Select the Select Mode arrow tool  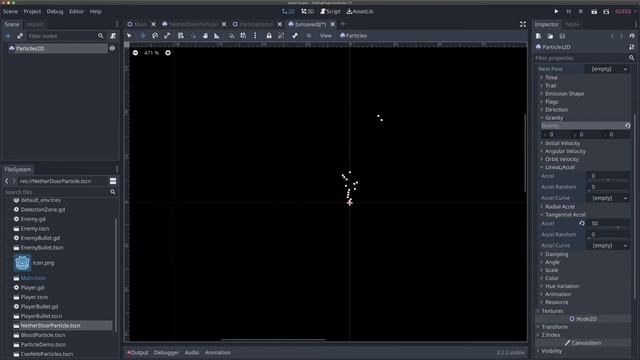pyautogui.click(x=129, y=36)
